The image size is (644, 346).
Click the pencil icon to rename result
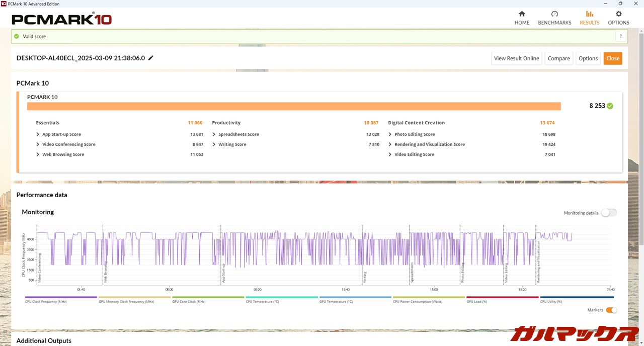click(x=150, y=58)
